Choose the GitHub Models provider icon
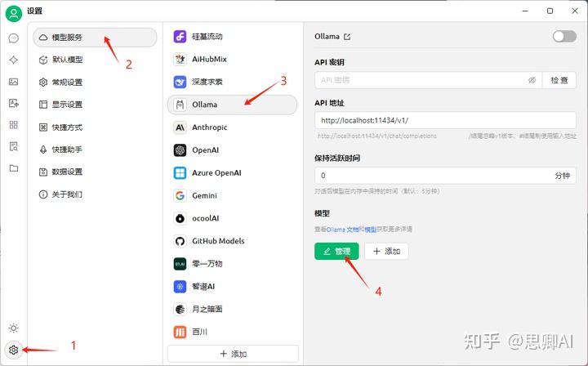The height and width of the screenshot is (366, 588). (180, 241)
